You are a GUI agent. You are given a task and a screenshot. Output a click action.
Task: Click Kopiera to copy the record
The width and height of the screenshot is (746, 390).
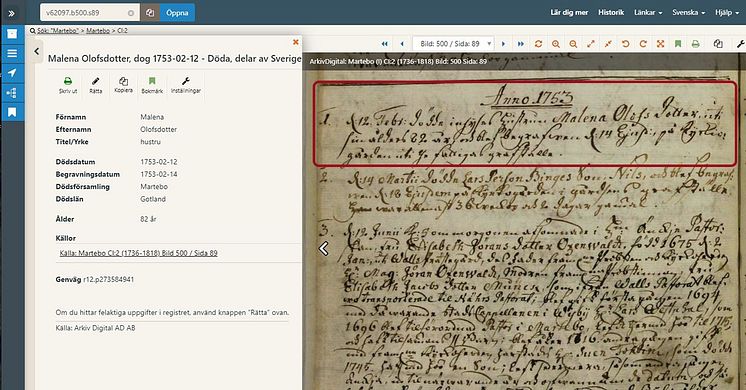coord(123,85)
